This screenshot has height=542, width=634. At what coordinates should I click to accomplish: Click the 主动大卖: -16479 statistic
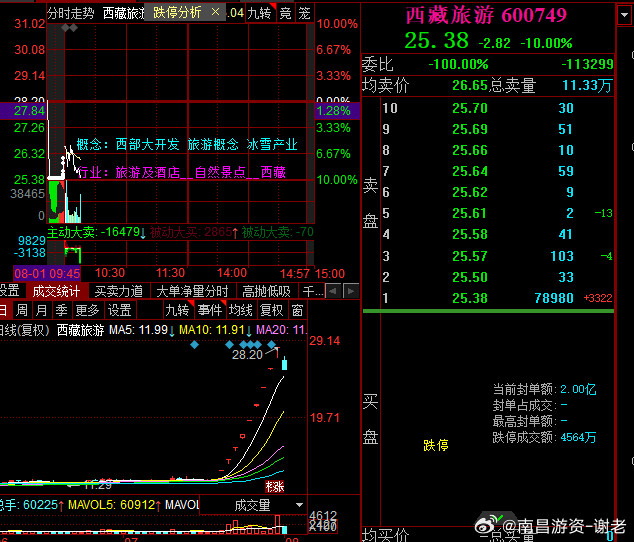coord(96,232)
